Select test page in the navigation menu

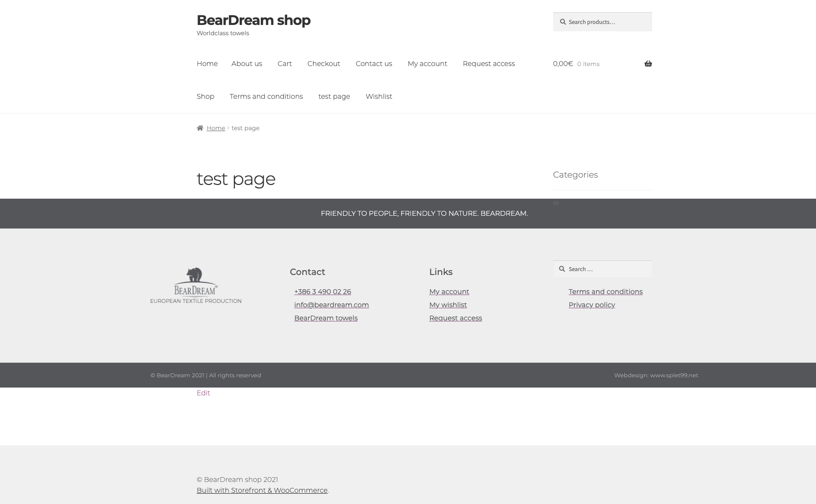[334, 96]
